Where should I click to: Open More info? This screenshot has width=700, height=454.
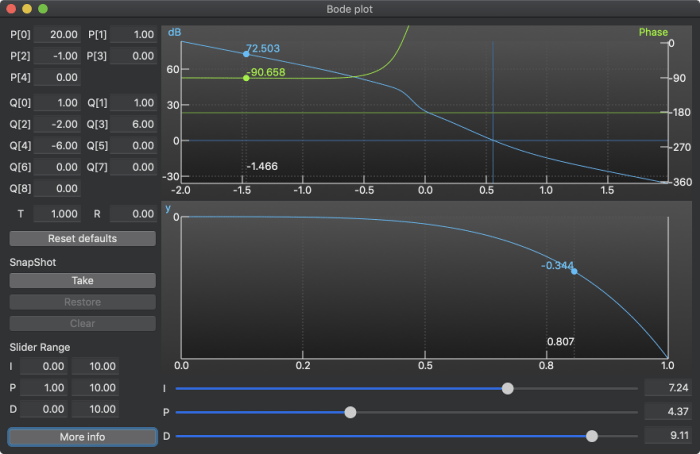tap(82, 437)
